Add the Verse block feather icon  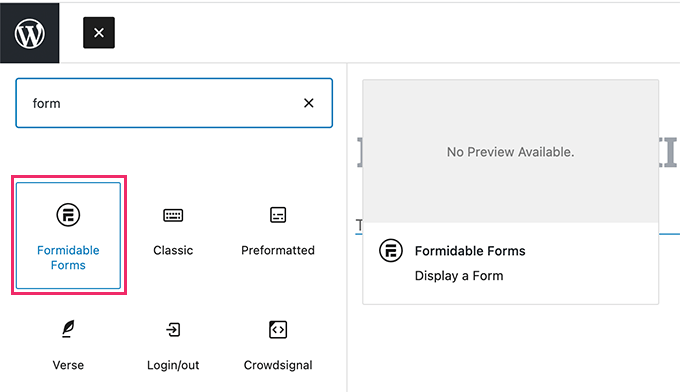pyautogui.click(x=68, y=329)
